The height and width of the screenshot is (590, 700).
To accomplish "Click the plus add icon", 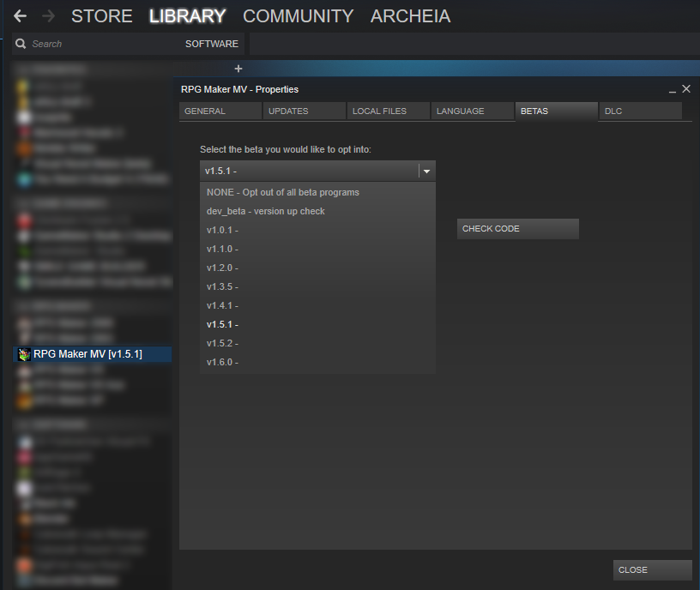I will click(238, 69).
